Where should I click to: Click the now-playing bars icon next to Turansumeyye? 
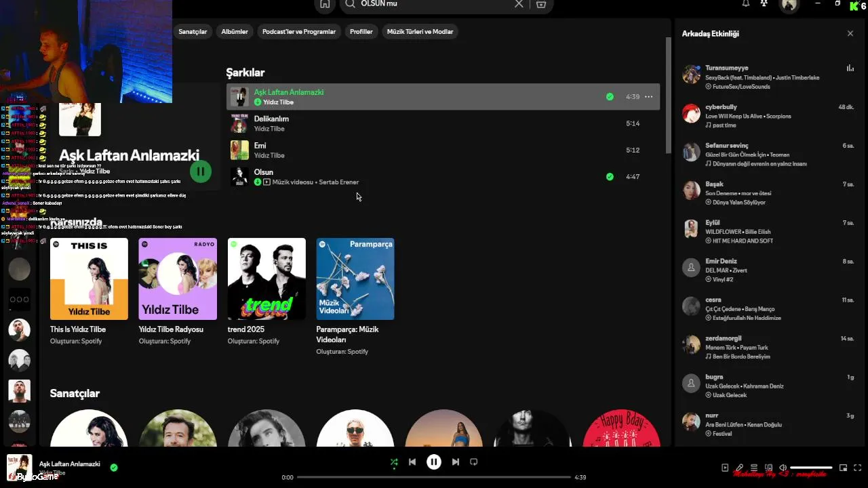tap(850, 68)
